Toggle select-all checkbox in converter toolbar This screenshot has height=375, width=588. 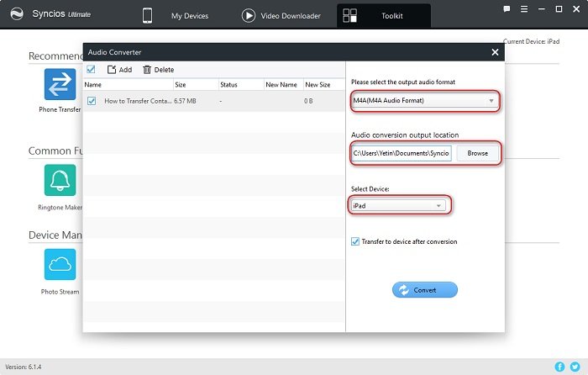91,69
